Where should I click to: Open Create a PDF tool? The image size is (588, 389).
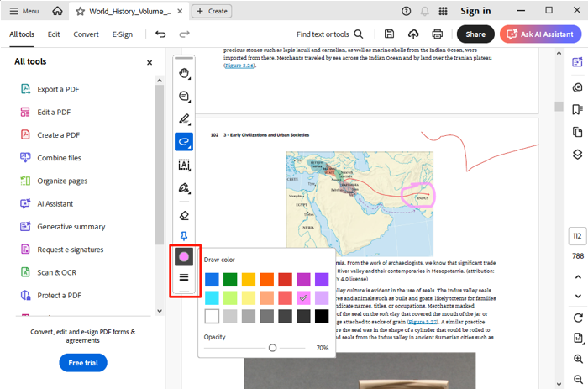[50, 135]
